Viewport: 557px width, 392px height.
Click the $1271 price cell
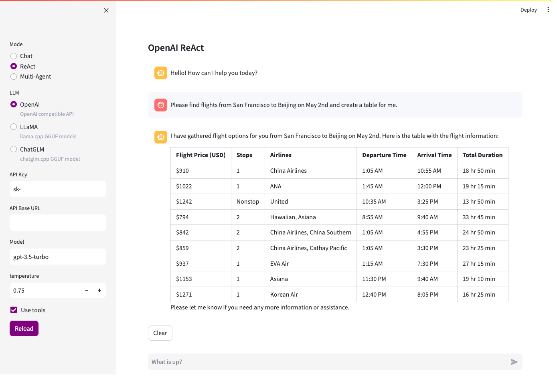(201, 295)
